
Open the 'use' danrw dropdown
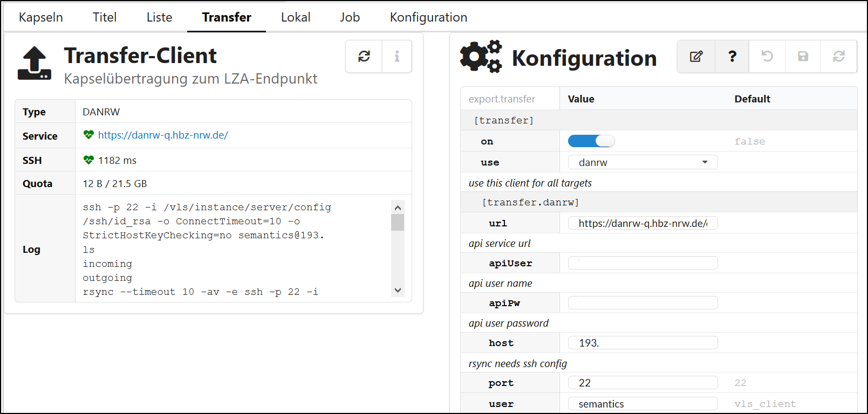point(643,162)
